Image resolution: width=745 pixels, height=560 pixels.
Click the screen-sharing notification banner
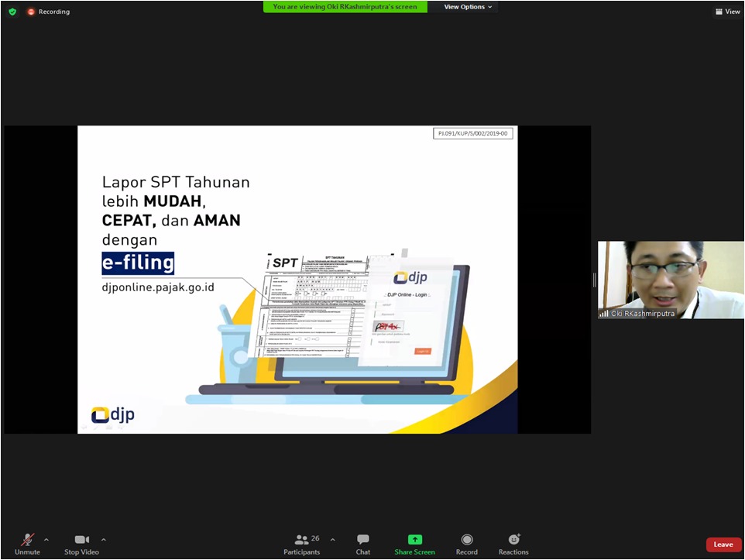(345, 7)
